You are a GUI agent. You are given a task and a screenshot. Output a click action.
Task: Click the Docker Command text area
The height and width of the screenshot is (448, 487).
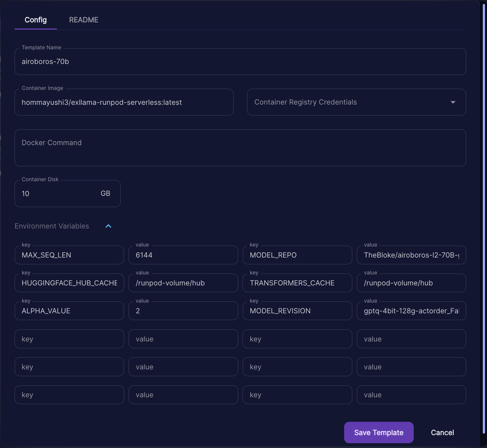pos(240,148)
